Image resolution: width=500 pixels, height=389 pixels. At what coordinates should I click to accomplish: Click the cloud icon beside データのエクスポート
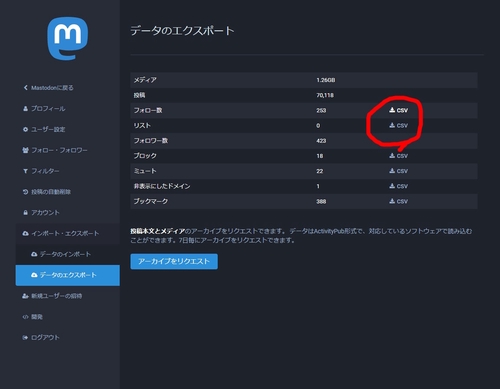click(x=34, y=275)
